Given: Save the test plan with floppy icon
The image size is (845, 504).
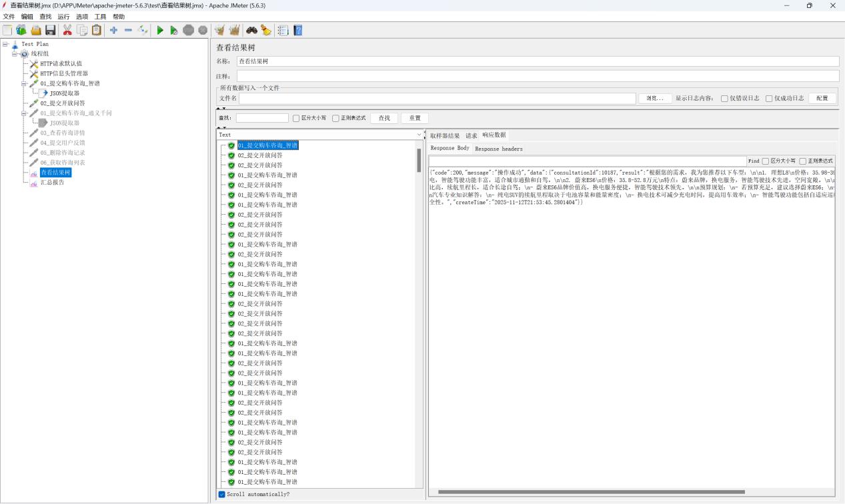Looking at the screenshot, I should [50, 30].
